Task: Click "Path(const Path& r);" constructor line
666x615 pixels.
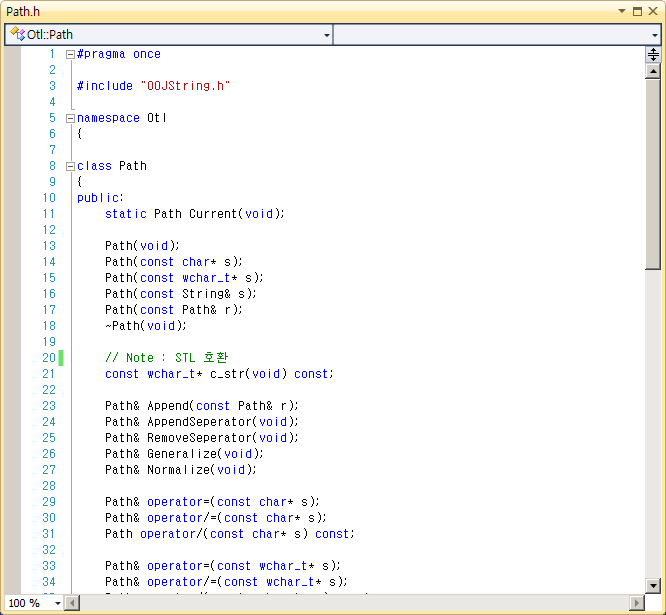Action: pyautogui.click(x=174, y=310)
